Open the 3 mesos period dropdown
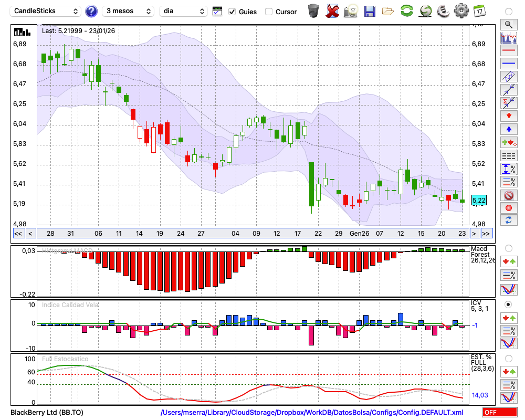The image size is (525, 420). 128,11
